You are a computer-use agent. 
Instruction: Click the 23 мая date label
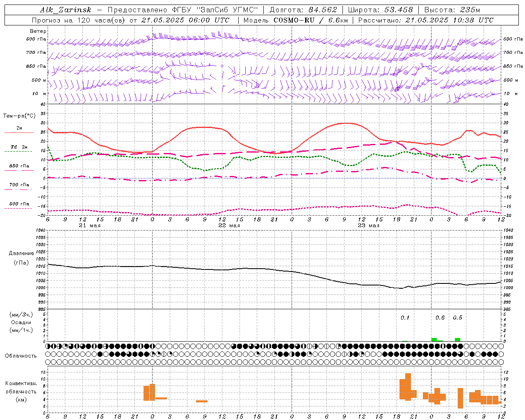[x=368, y=226]
